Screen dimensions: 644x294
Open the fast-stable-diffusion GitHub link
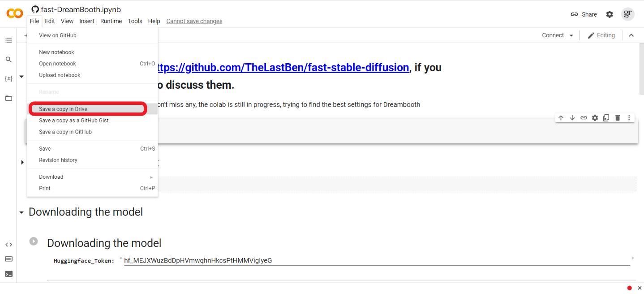[283, 68]
